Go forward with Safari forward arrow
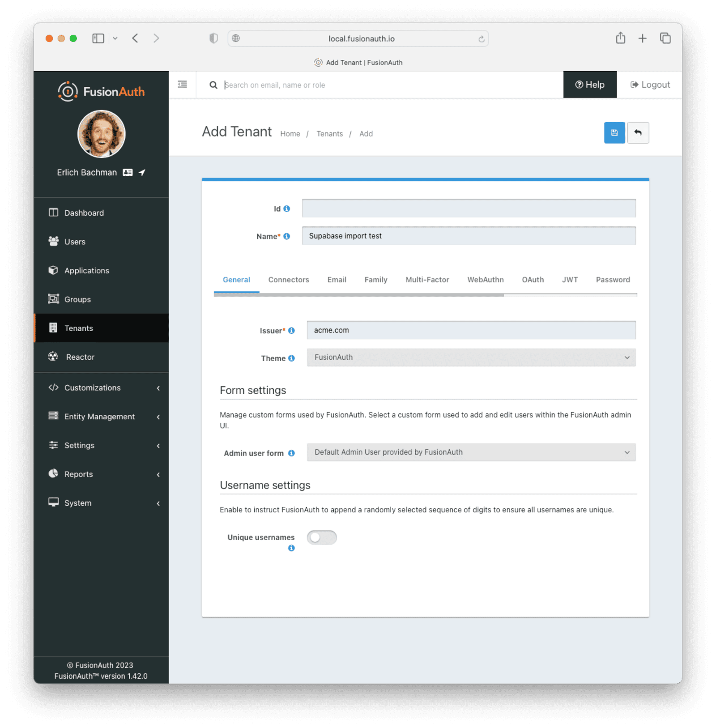This screenshot has width=716, height=728. [x=156, y=38]
